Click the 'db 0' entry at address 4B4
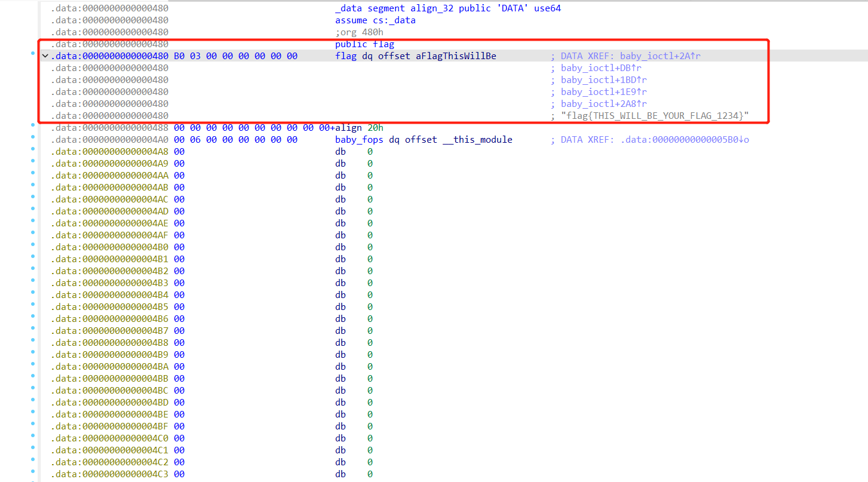Screen dimensions: 868x482 click(354, 295)
